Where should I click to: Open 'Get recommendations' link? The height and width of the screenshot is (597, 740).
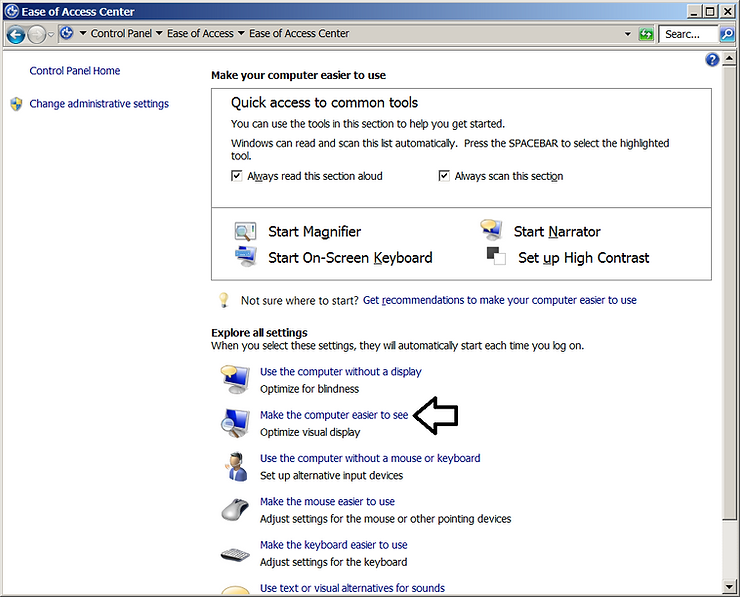click(x=499, y=300)
